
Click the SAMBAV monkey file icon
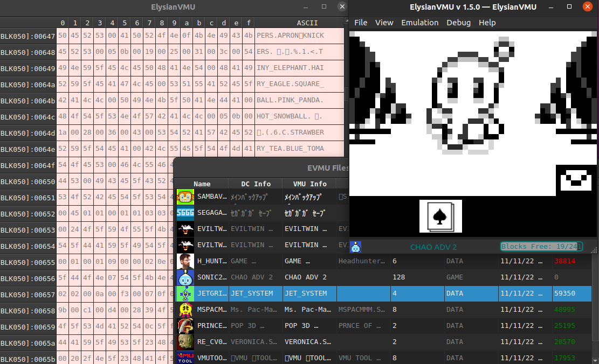coord(185,197)
